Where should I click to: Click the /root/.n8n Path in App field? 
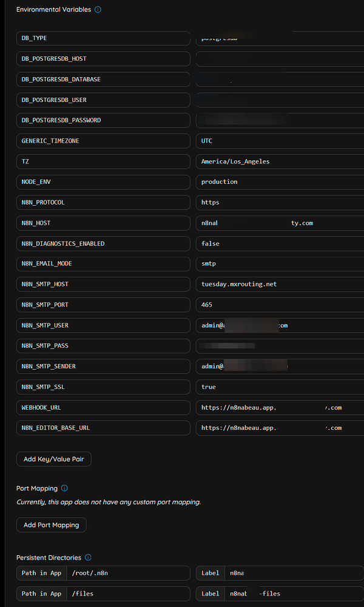(127, 573)
